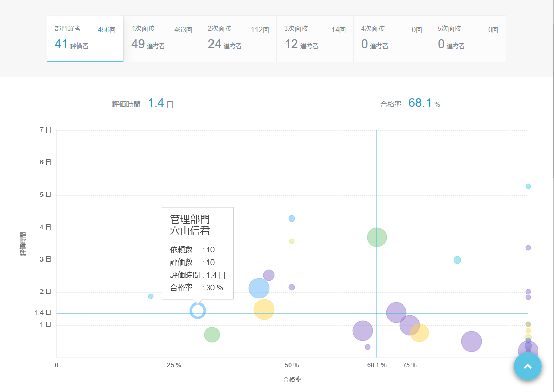
Task: Select the 4次面接 tab
Action: point(391,38)
